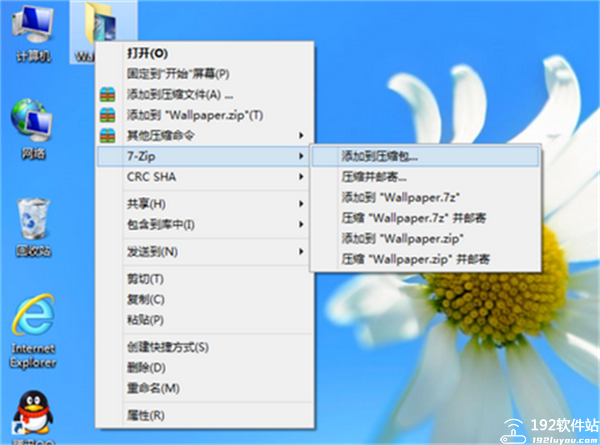Select 压缩 "Wallpaper.zip" 并邮寄 entry
Viewport: 600px width, 445px height.
(x=425, y=259)
